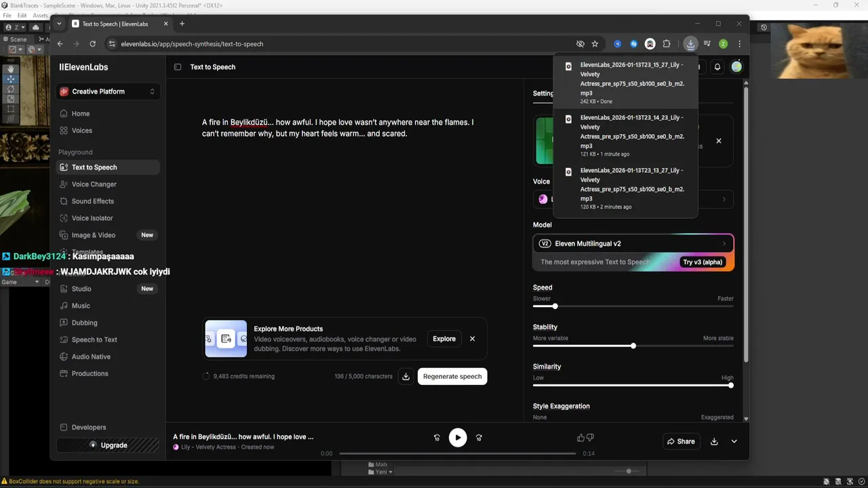Go back in the browser
Viewport: 868px width, 488px height.
coord(60,44)
